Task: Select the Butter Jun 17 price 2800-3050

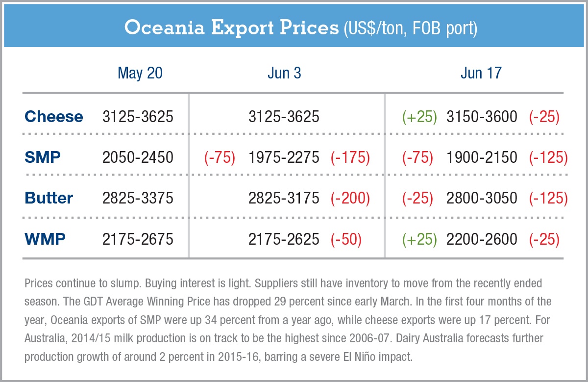Action: click(482, 198)
